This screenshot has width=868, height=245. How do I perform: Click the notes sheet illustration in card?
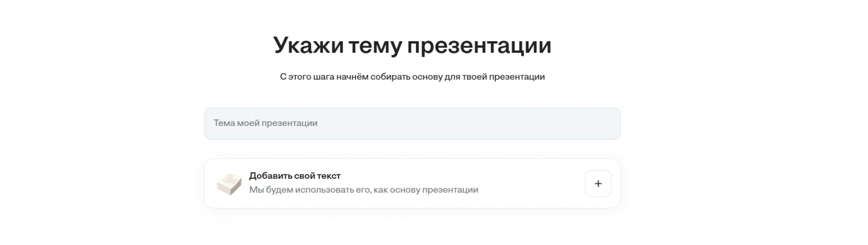(x=229, y=183)
